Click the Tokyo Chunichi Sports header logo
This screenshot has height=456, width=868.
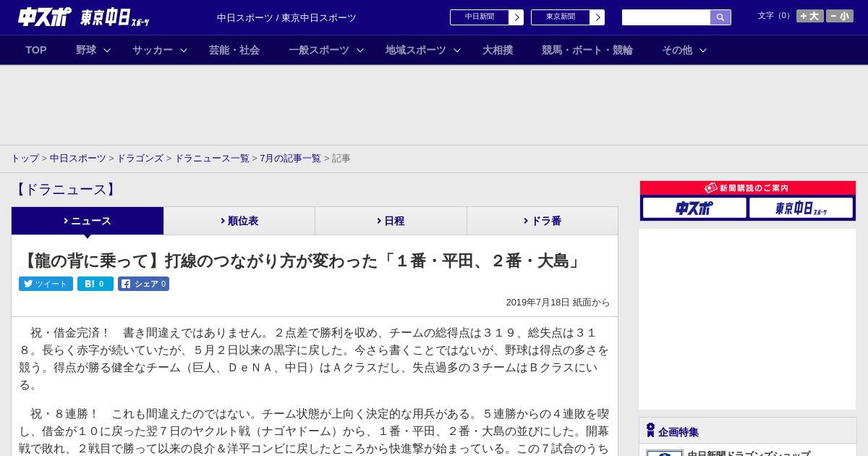pos(115,17)
